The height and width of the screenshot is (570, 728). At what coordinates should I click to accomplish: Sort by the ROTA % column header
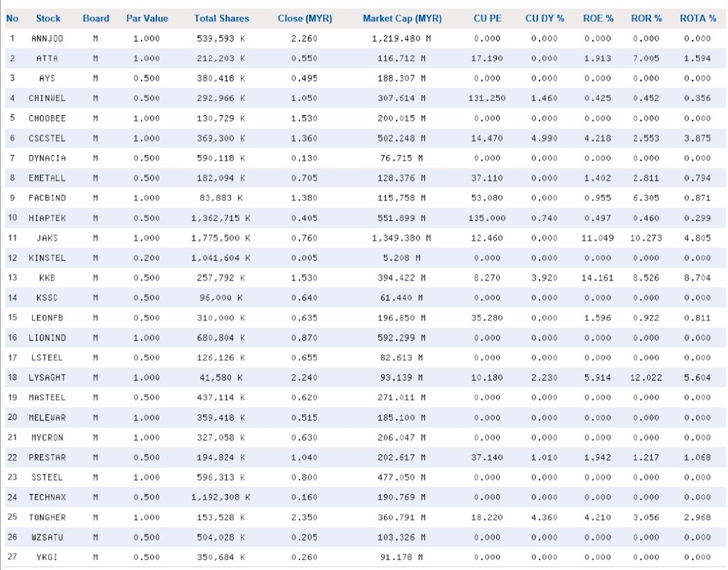698,18
